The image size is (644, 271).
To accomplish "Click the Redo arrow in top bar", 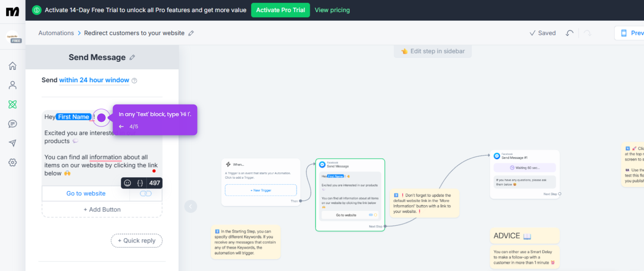I will 587,33.
